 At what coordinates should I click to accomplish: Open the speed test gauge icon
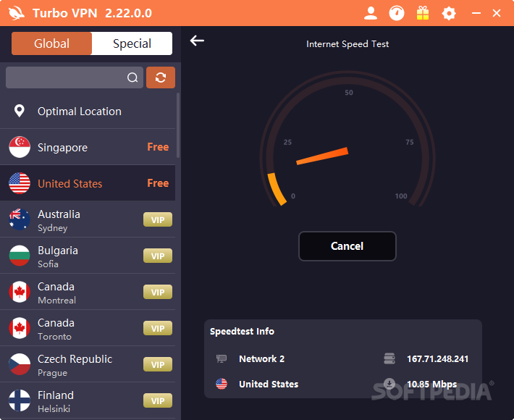coord(396,14)
